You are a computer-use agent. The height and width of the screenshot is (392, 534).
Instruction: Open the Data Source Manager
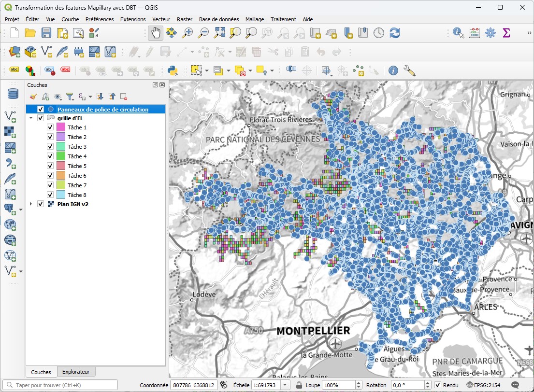coord(14,52)
